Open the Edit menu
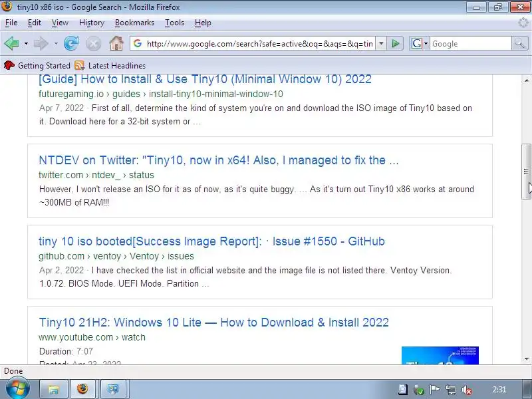 coord(35,23)
